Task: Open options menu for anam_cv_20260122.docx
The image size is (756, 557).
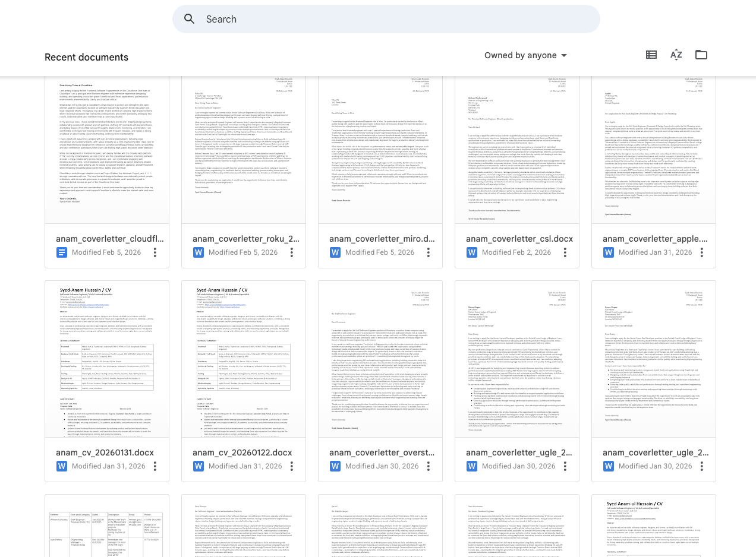Action: click(x=291, y=466)
